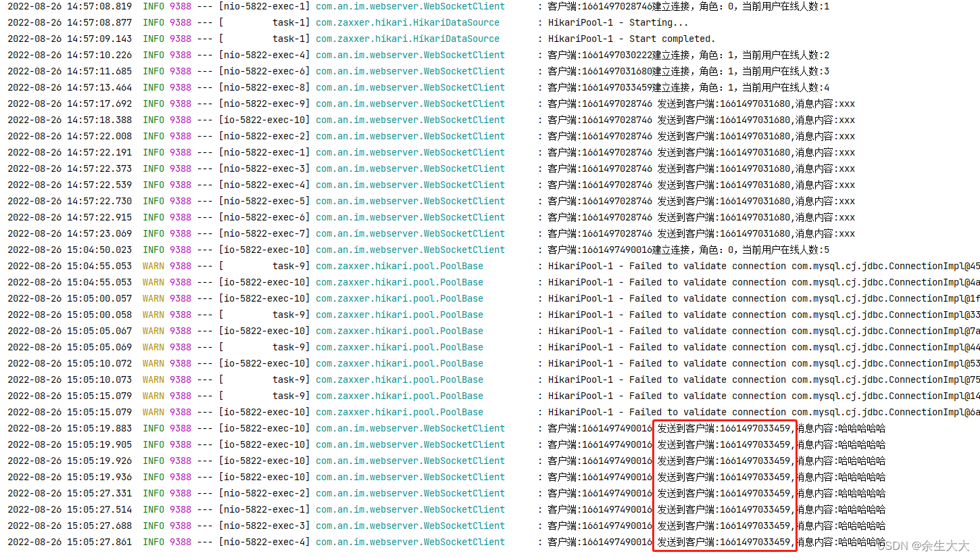Click WARN level in 15:05:00.058 row
980x558 pixels.
pyautogui.click(x=153, y=315)
